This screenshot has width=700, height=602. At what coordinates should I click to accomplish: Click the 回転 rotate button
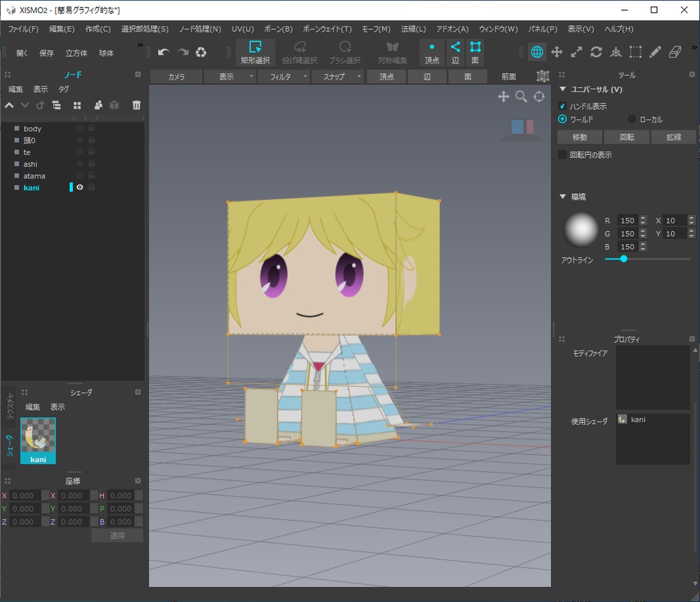click(x=626, y=137)
